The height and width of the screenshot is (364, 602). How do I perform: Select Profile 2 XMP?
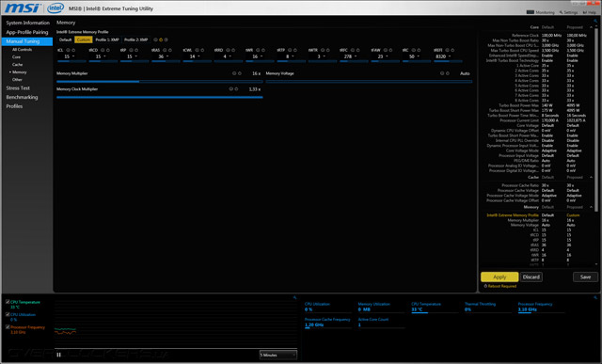coord(135,40)
